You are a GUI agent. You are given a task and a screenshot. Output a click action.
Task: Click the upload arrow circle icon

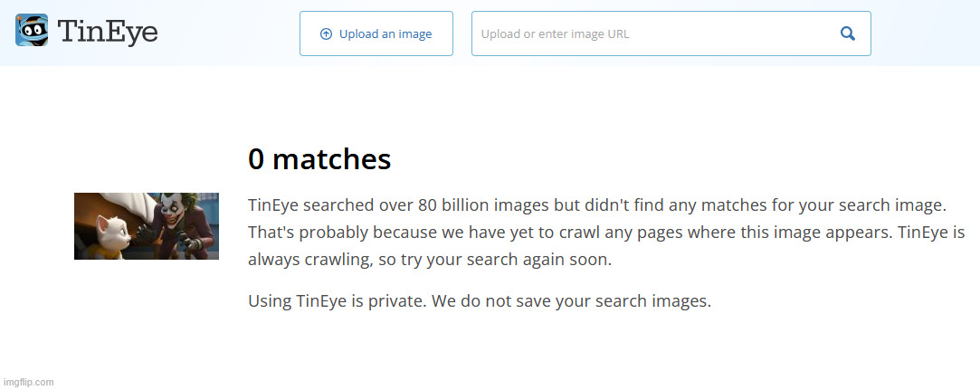tap(326, 34)
